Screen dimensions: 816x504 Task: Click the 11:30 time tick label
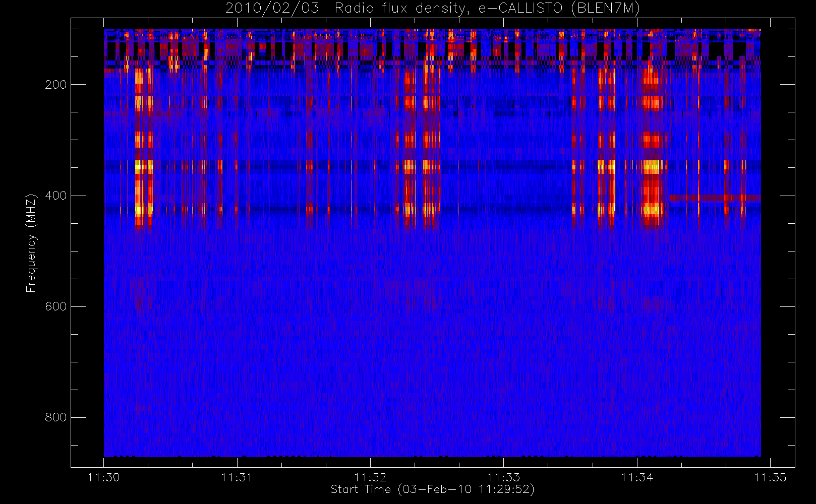[x=104, y=477]
